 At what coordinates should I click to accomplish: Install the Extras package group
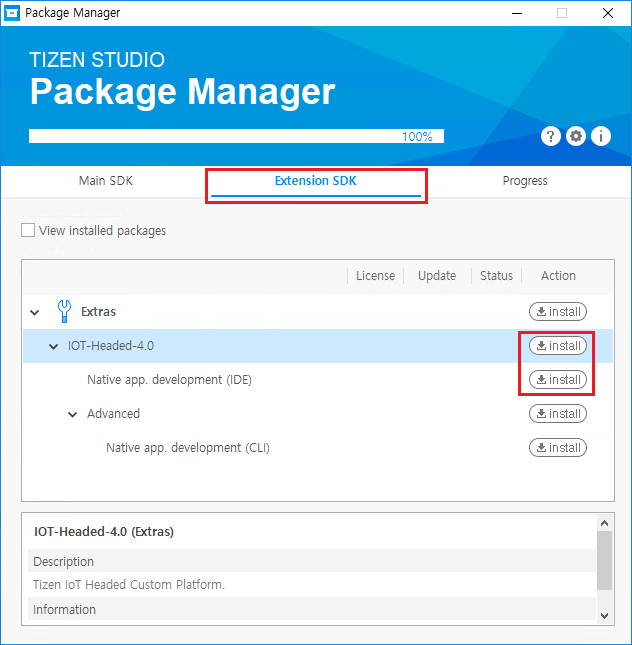click(558, 312)
